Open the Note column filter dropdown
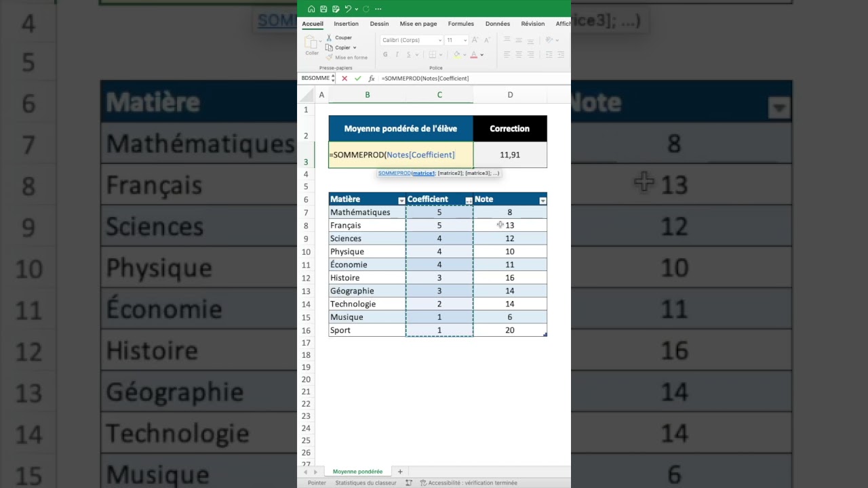 pos(542,201)
